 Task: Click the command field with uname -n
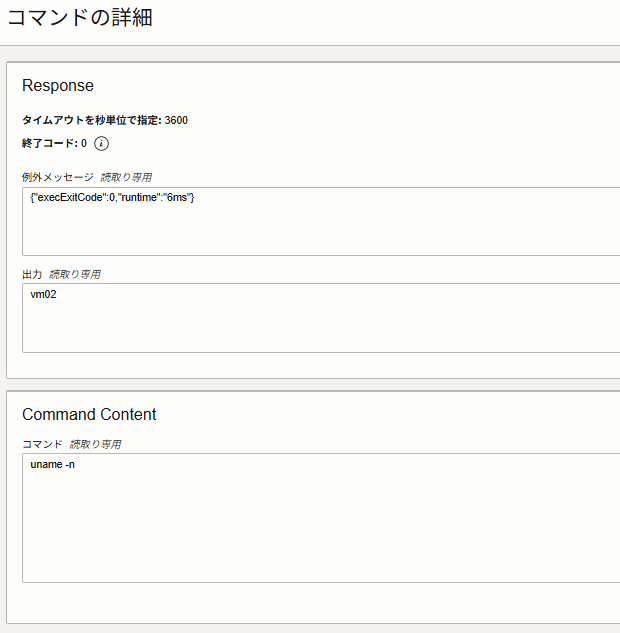click(321, 518)
